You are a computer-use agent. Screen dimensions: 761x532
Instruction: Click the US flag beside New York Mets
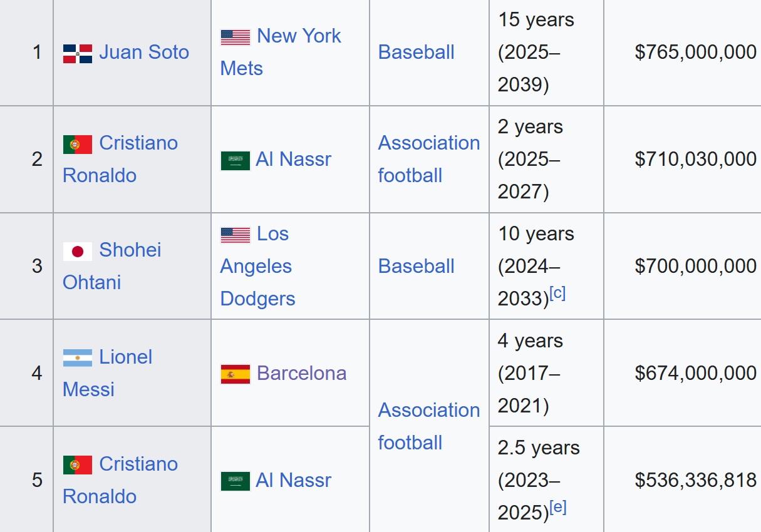tap(236, 38)
